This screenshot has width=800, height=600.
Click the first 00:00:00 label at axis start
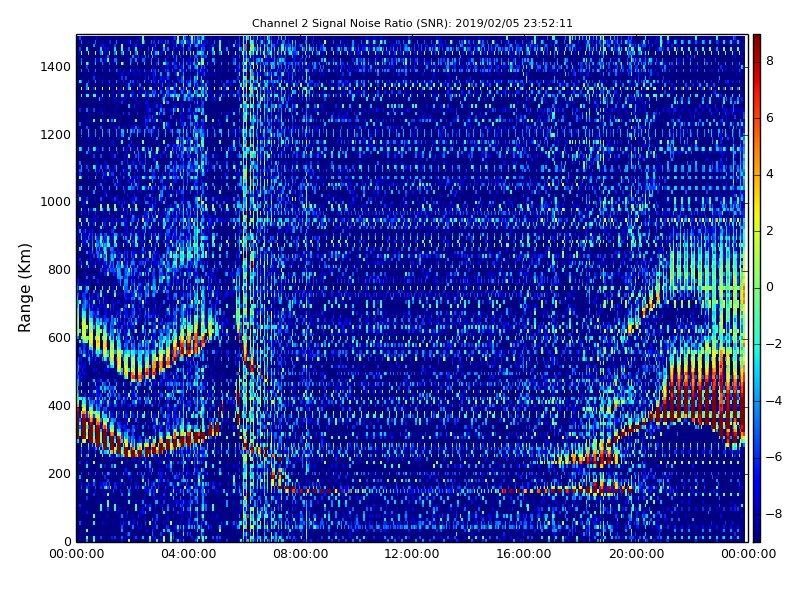coord(77,554)
